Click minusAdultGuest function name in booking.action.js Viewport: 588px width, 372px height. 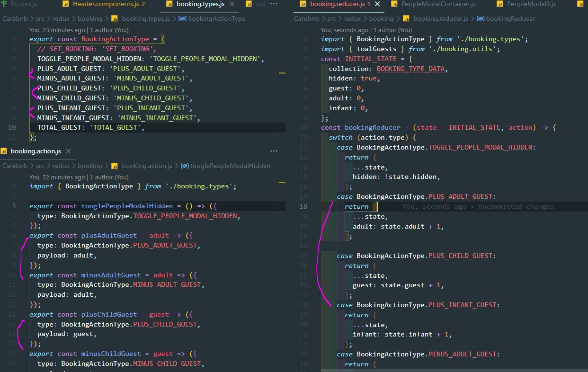click(111, 275)
